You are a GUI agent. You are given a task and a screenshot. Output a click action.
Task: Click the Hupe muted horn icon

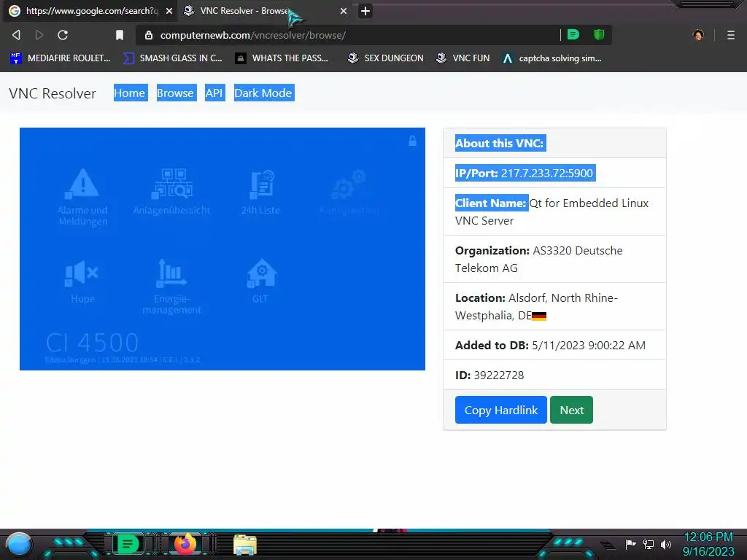pos(82,273)
